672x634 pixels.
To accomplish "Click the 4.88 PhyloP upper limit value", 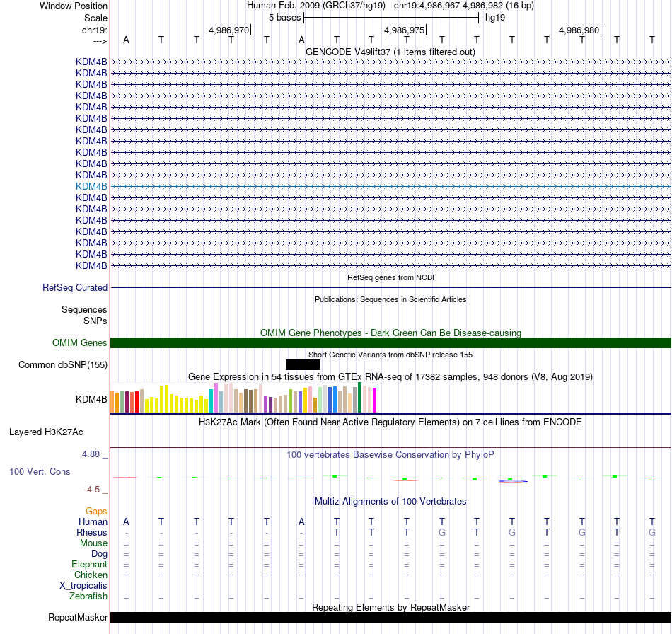I will pos(91,454).
